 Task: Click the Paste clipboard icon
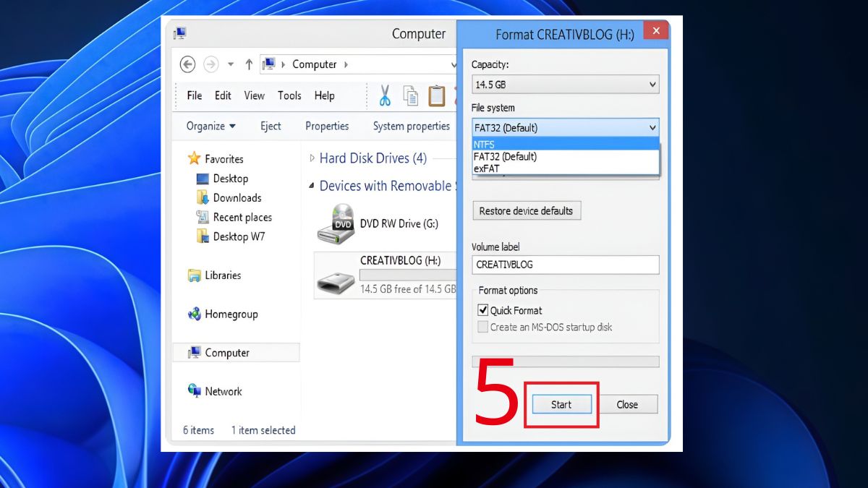click(436, 95)
